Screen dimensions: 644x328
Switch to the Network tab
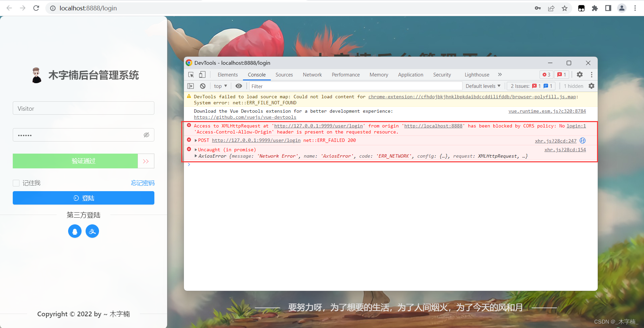(312, 74)
